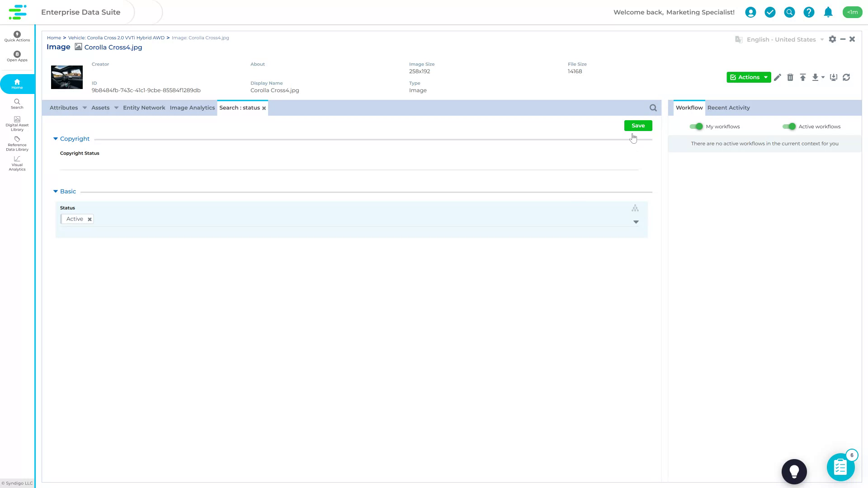Select the Edit pencil icon

(x=778, y=77)
